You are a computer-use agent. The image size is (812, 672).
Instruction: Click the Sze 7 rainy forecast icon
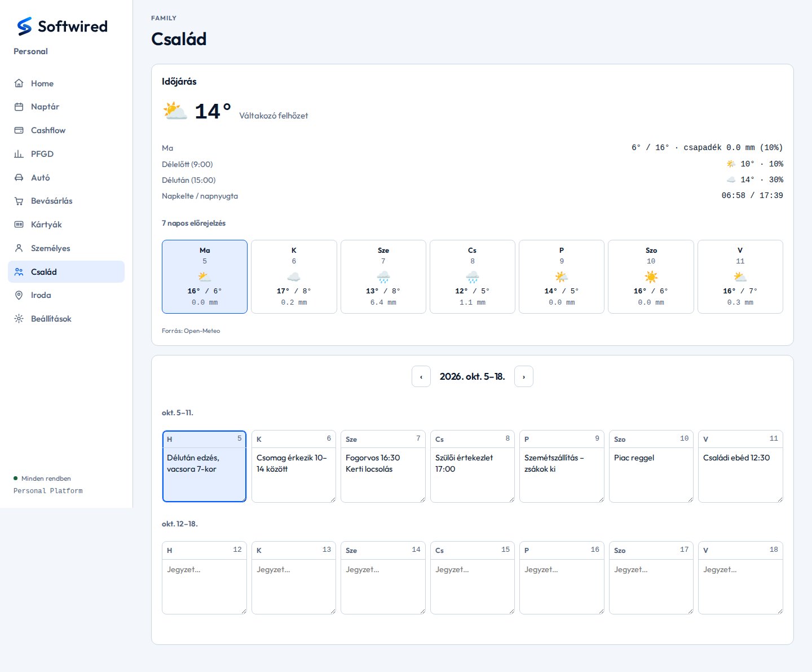pos(383,276)
